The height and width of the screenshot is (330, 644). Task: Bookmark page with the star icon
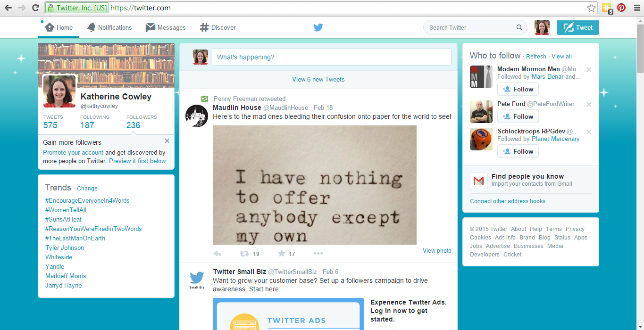tap(591, 8)
